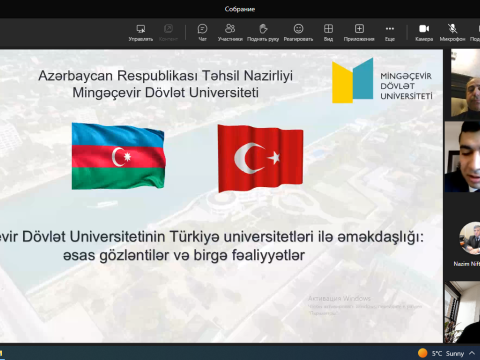Expand the system tray hidden icons chevron
The width and height of the screenshot is (480, 360).
pos(472,353)
